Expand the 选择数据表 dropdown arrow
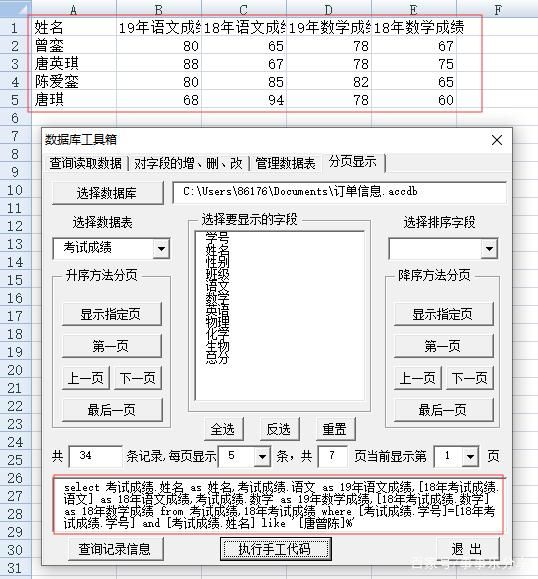Image resolution: width=538 pixels, height=579 pixels. coord(161,249)
